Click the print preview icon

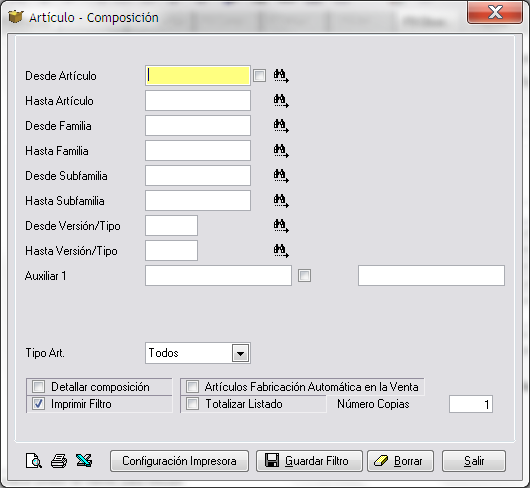34,461
